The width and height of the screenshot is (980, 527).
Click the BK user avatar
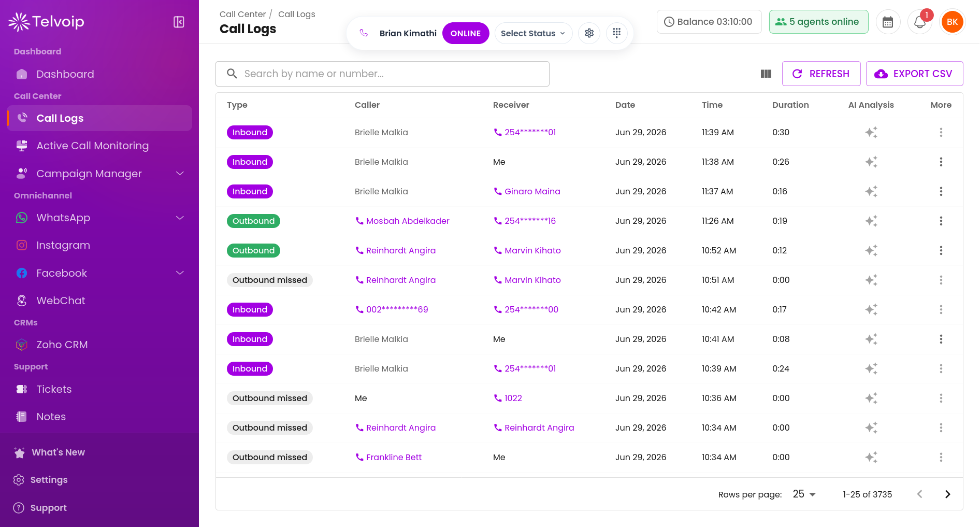click(952, 22)
